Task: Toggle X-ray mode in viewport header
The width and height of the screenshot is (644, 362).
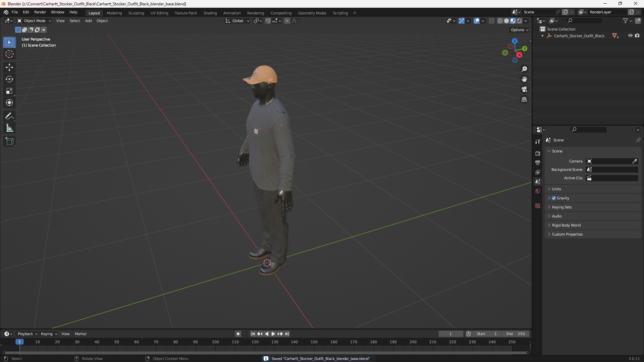Action: (x=491, y=21)
